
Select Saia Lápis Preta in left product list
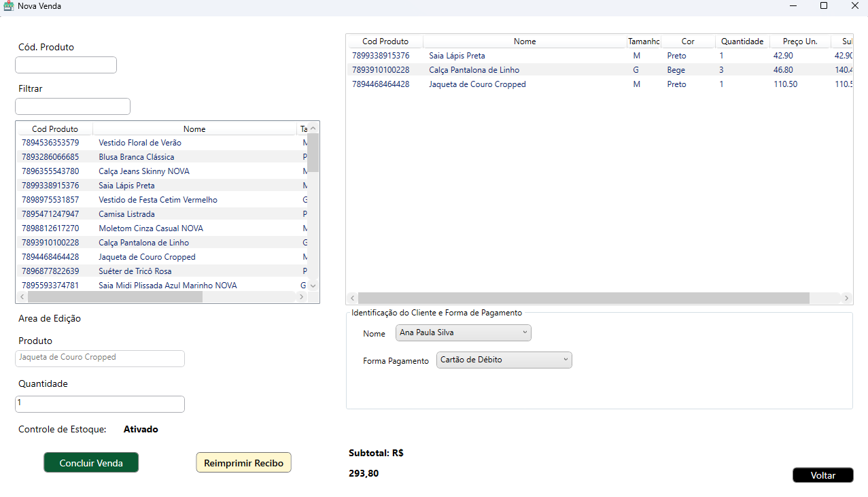pyautogui.click(x=162, y=186)
